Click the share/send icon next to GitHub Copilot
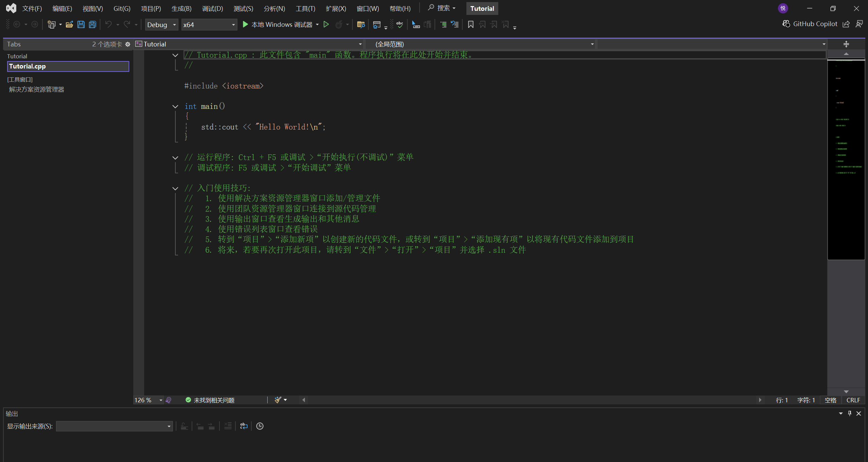 [846, 24]
